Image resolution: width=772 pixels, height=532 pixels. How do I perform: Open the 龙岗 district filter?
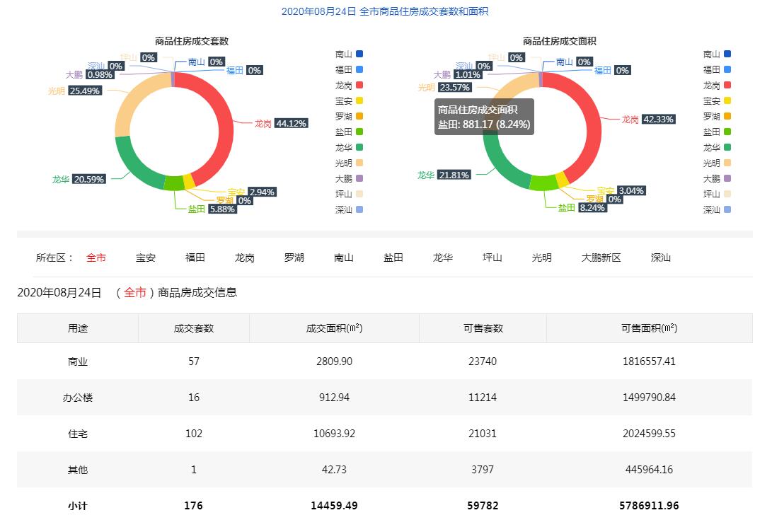pos(245,258)
